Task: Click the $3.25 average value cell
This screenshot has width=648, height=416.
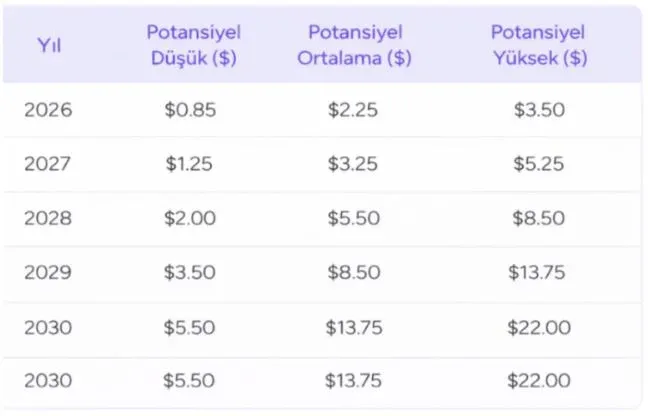Action: tap(353, 164)
